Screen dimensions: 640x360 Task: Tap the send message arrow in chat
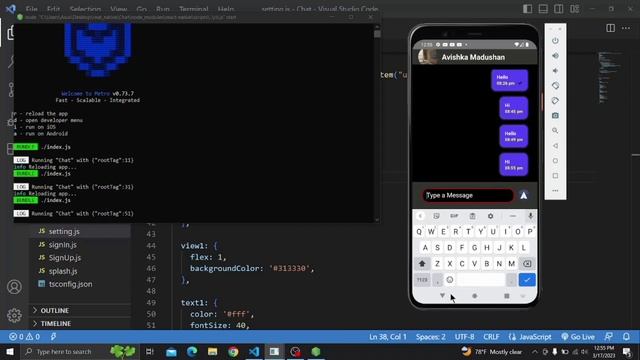pyautogui.click(x=524, y=196)
